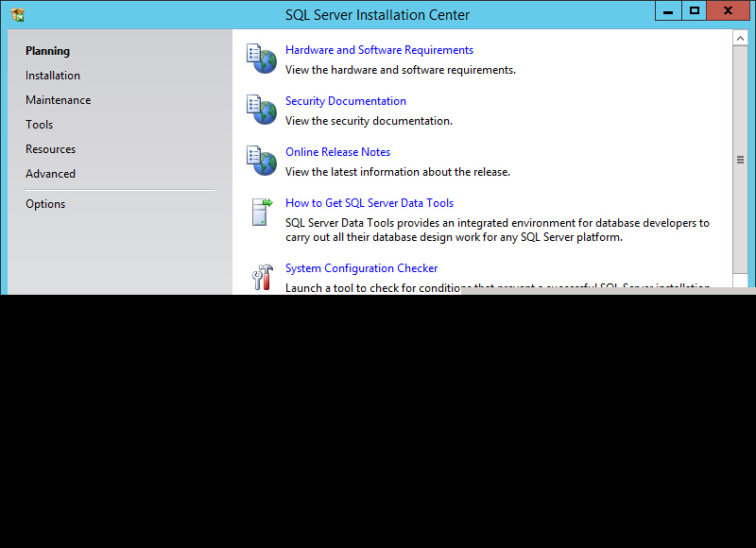The image size is (756, 548).
Task: Launch the System Configuration Checker link
Action: pyautogui.click(x=362, y=268)
